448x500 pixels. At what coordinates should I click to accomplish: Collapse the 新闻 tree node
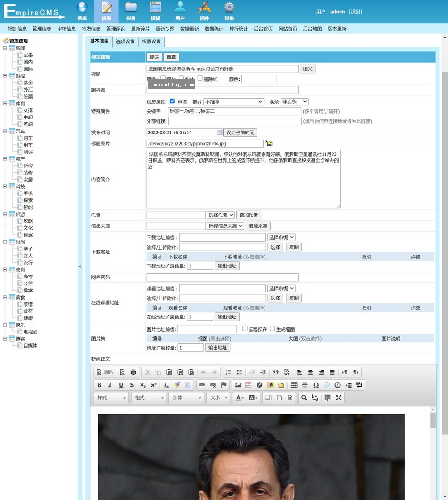[x=5, y=48]
